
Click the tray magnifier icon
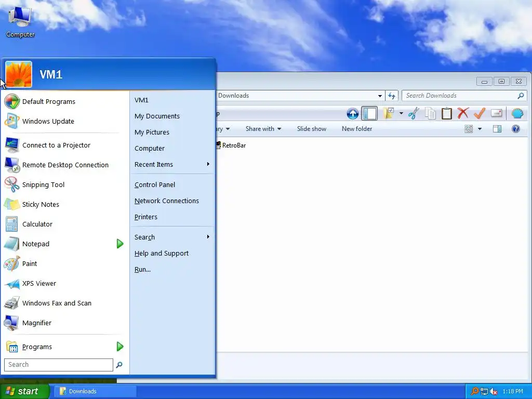[475, 392]
